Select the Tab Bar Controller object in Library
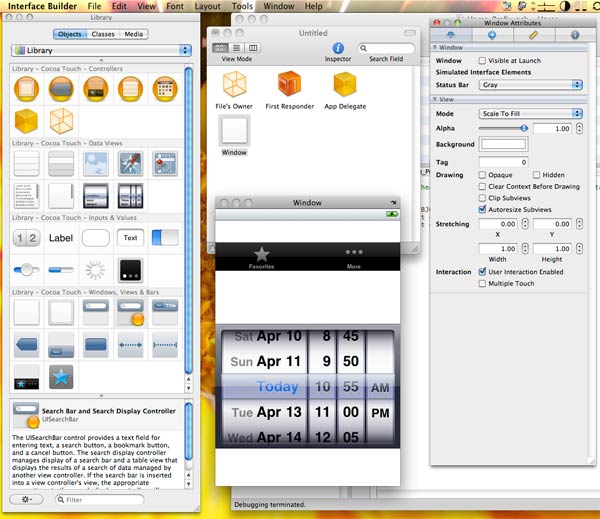This screenshot has height=519, width=600. click(96, 88)
